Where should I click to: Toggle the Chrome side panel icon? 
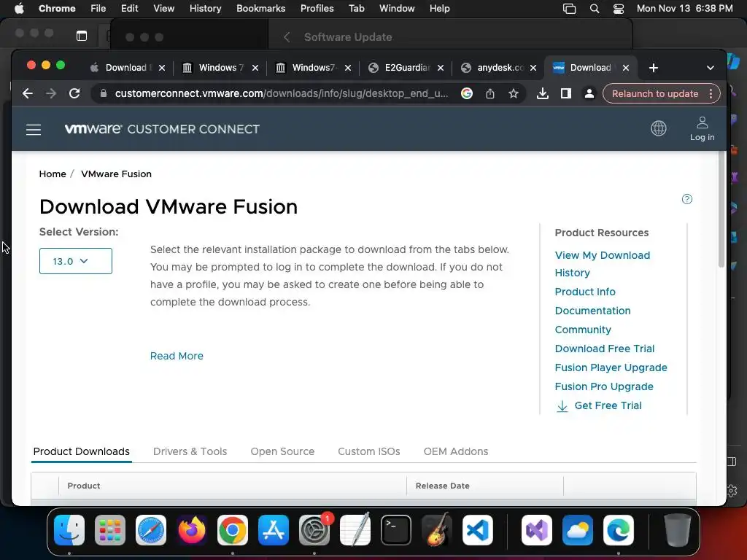(565, 94)
